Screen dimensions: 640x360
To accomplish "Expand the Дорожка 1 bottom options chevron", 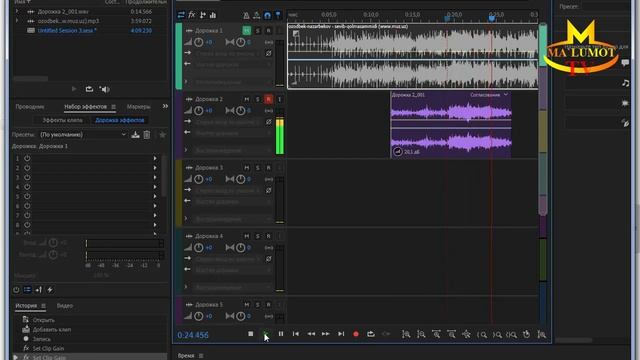I will point(186,82).
